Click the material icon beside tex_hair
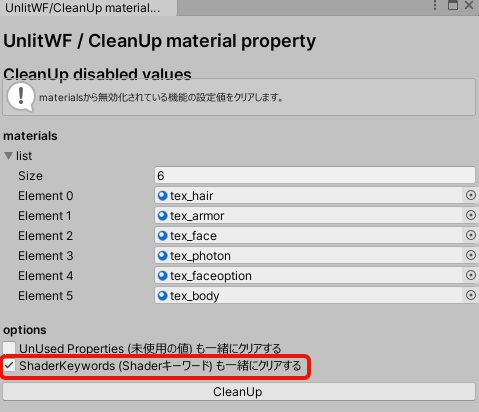Screen dimensions: 479x412 162,196
